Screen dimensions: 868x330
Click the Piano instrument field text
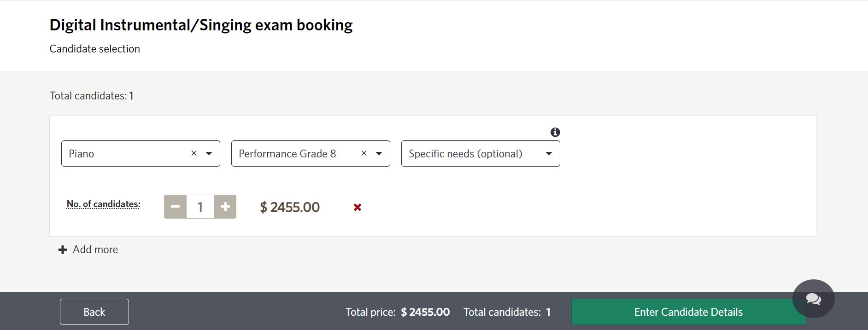(x=82, y=154)
